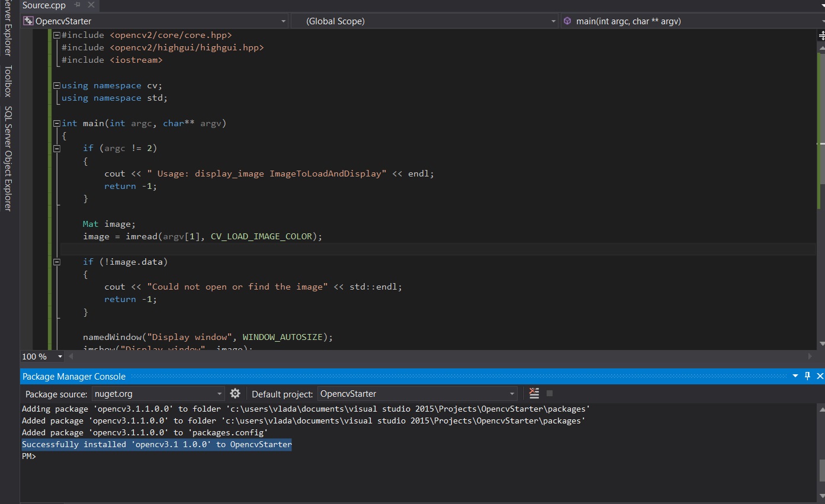The width and height of the screenshot is (825, 504).
Task: Click the stop package action icon
Action: click(549, 393)
